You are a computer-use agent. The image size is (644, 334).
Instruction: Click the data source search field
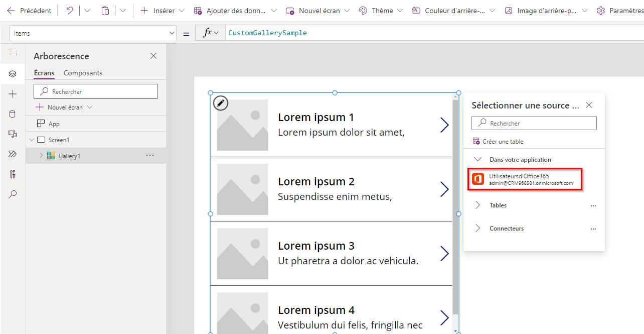click(x=534, y=123)
